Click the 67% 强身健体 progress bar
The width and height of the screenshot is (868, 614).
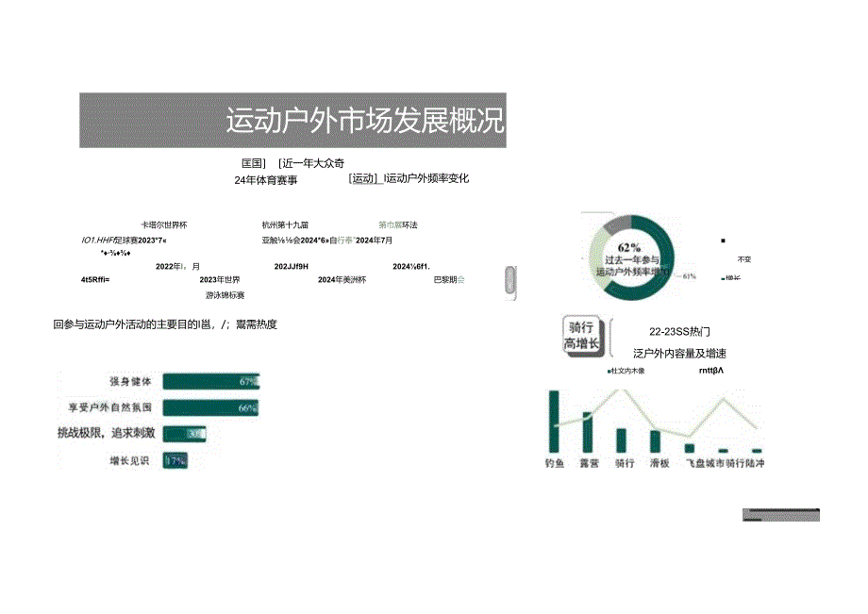[210, 381]
